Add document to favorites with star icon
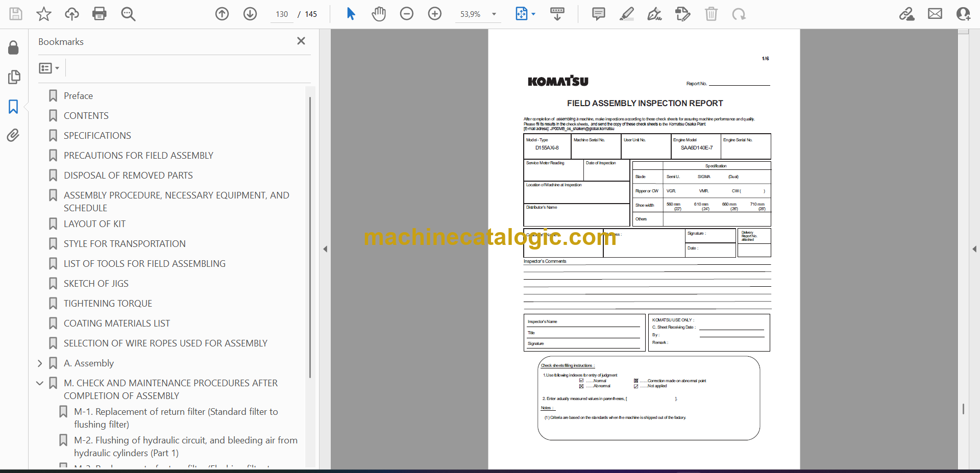Viewport: 980px width, 473px height. [x=44, y=14]
